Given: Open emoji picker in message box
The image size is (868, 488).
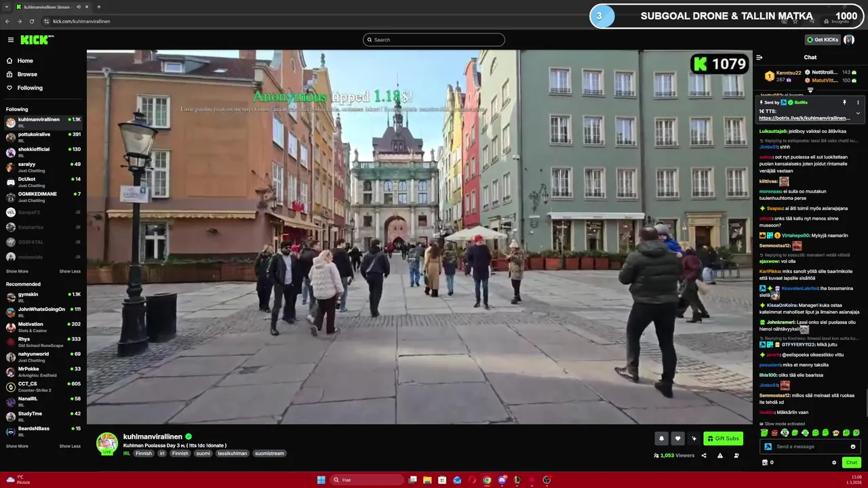Looking at the screenshot, I should point(853,447).
